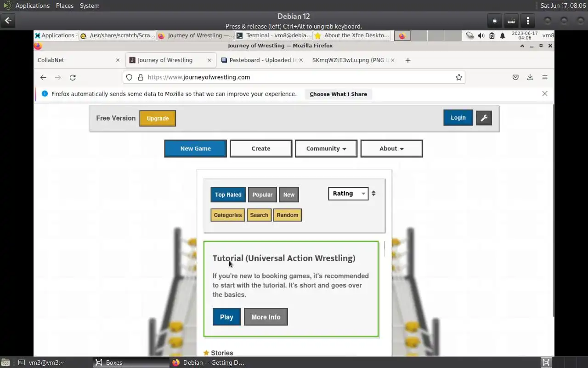This screenshot has width=588, height=368.
Task: Open the Pocket save icon
Action: click(515, 77)
